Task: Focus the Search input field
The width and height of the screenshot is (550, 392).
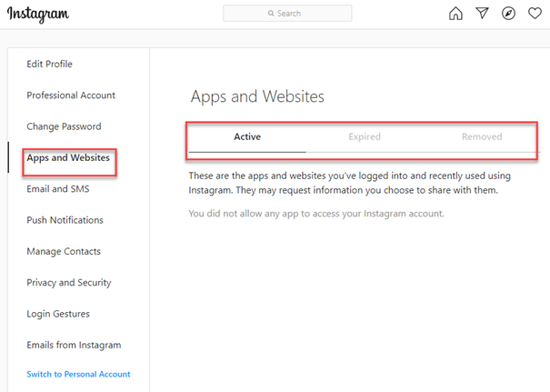Action: click(x=287, y=14)
